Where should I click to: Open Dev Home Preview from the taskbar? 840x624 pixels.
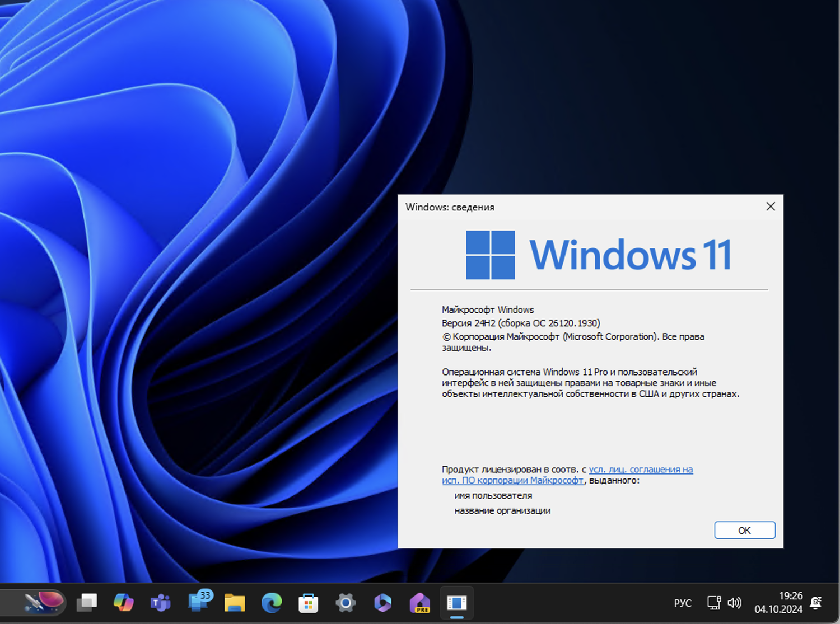419,603
